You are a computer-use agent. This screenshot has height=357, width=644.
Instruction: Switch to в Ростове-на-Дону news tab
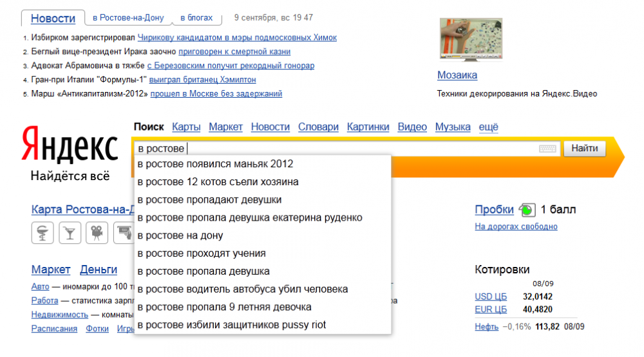point(128,17)
